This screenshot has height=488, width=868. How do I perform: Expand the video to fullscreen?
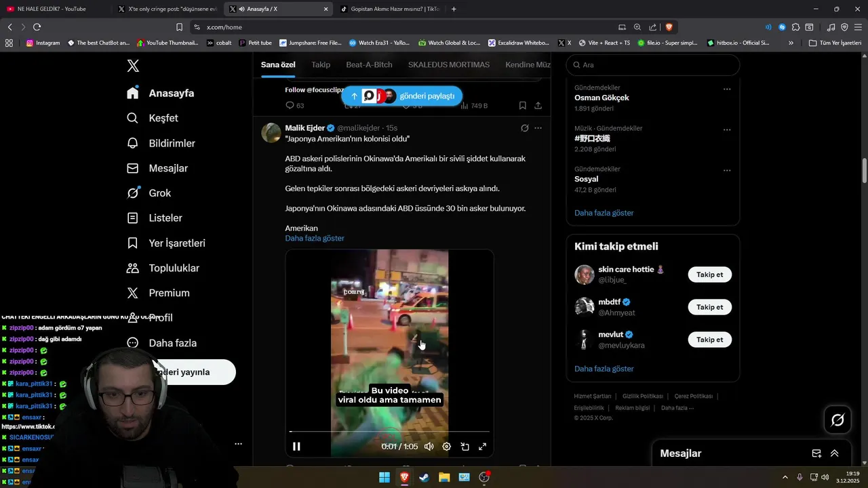tap(483, 446)
